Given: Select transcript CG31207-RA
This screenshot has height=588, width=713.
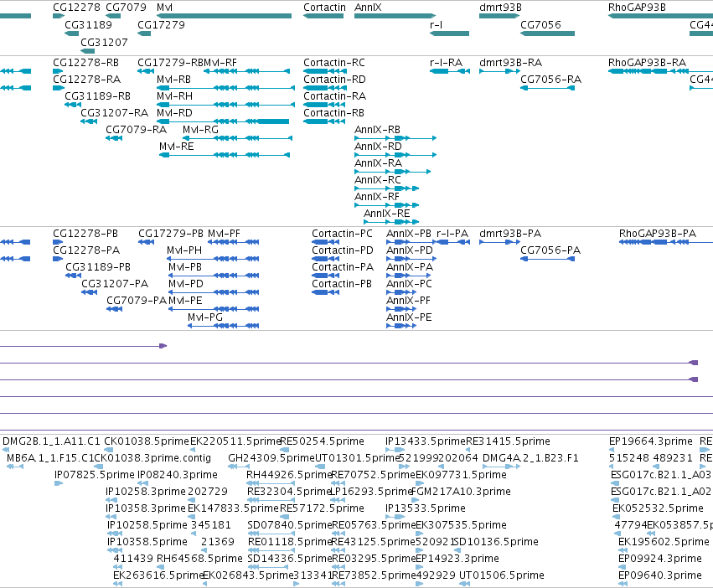Looking at the screenshot, I should click(x=89, y=121).
